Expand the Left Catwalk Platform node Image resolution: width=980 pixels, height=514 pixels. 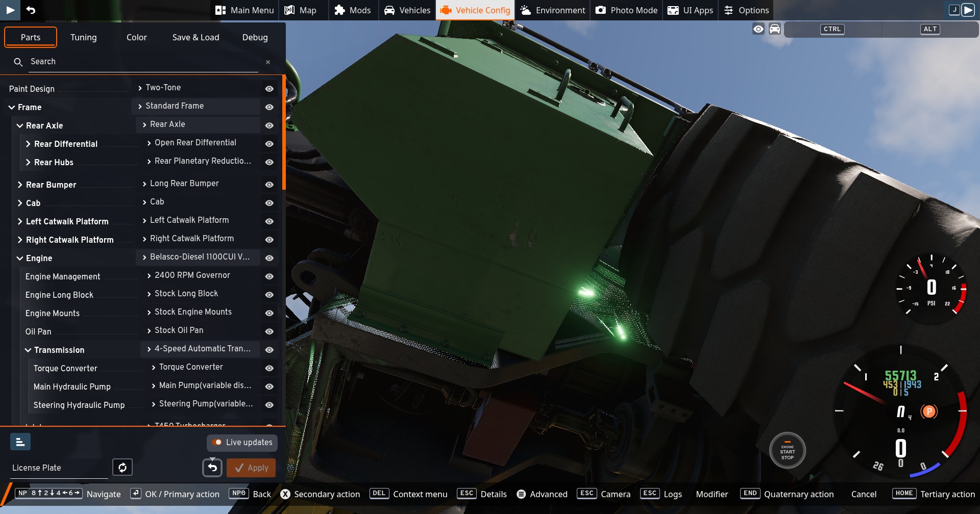point(20,221)
